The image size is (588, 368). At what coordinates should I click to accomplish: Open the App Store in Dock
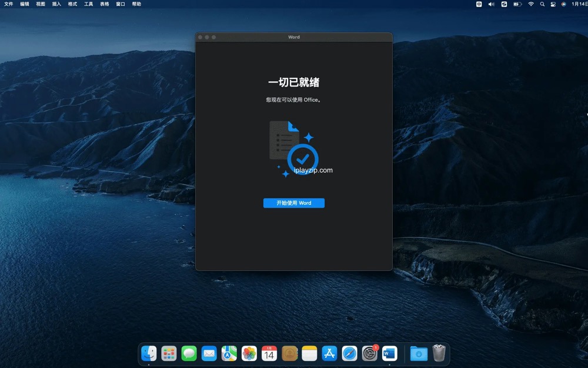pyautogui.click(x=330, y=353)
